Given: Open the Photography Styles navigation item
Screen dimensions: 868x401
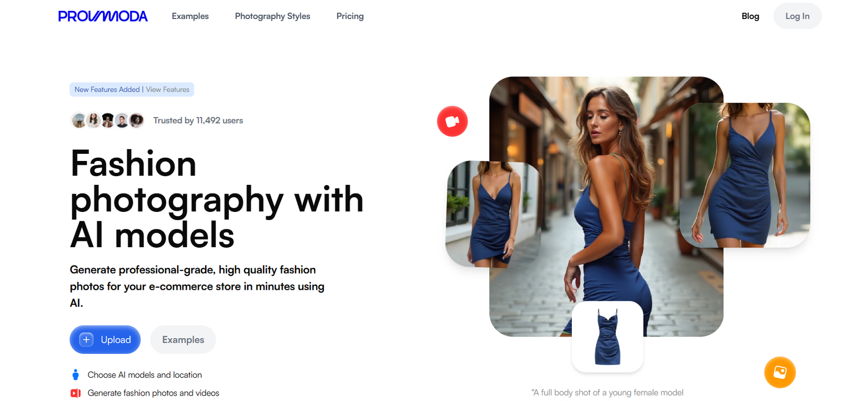Looking at the screenshot, I should coord(272,16).
